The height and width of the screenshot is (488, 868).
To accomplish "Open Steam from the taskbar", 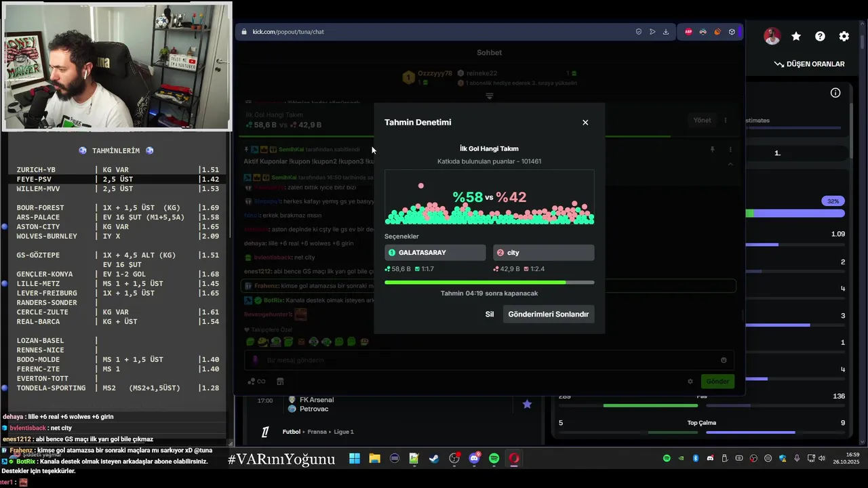I will click(x=434, y=459).
